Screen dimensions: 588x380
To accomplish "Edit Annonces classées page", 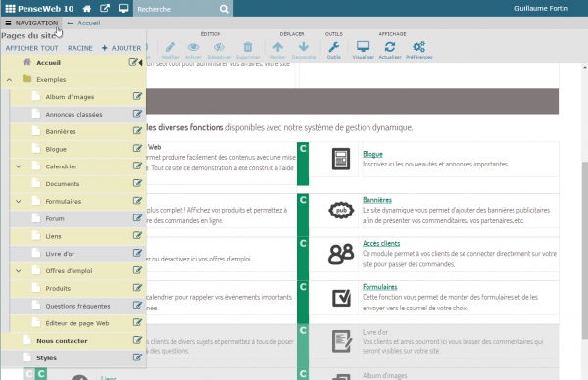I will click(x=137, y=114).
